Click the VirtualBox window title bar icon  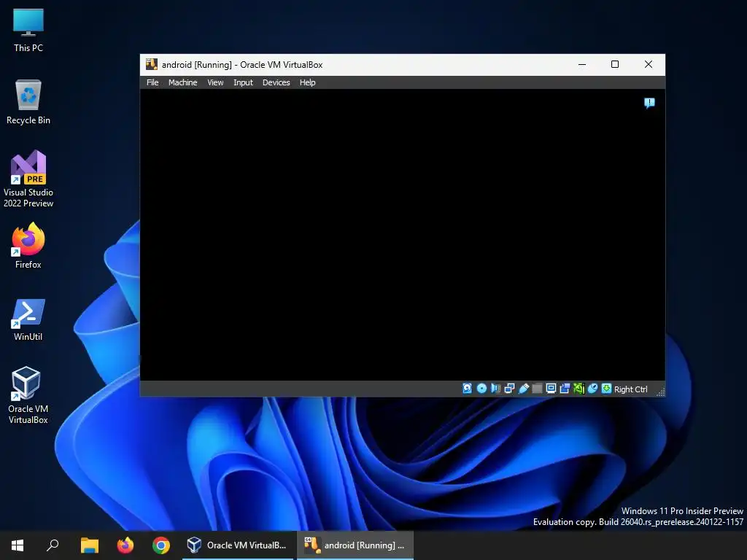coord(152,64)
